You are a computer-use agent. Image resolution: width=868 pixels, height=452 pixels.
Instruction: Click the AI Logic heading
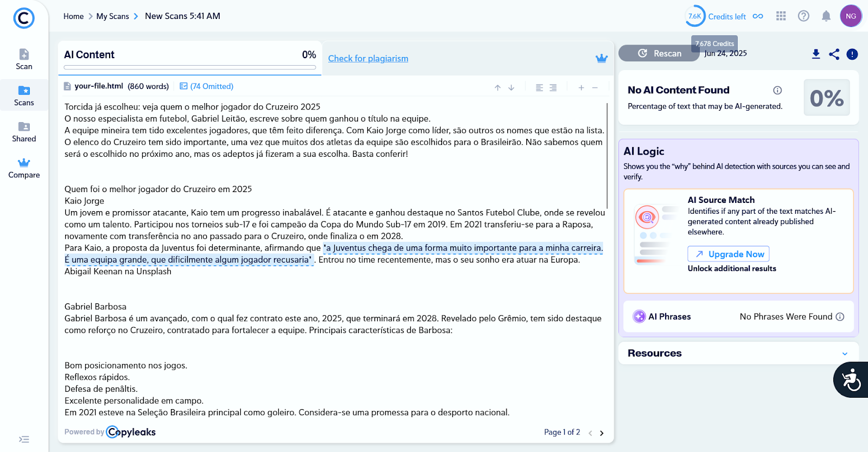[x=643, y=151]
